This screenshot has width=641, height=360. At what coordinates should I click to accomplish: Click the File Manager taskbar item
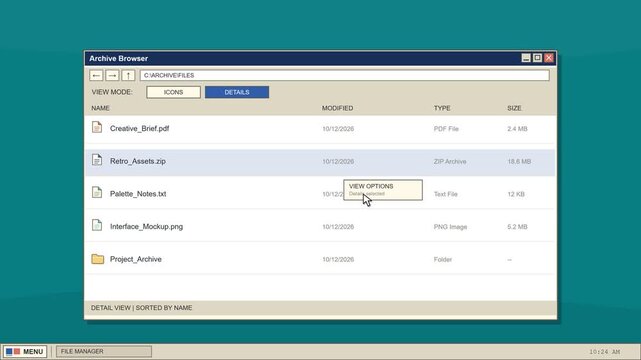[x=104, y=351]
